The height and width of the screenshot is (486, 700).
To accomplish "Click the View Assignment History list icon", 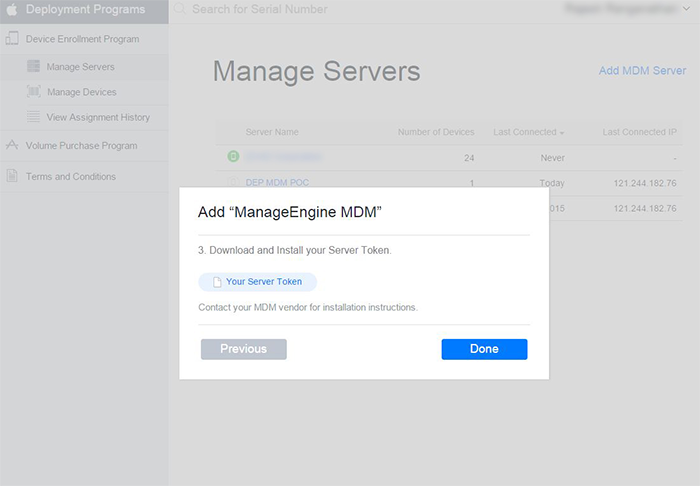I will pos(33,116).
